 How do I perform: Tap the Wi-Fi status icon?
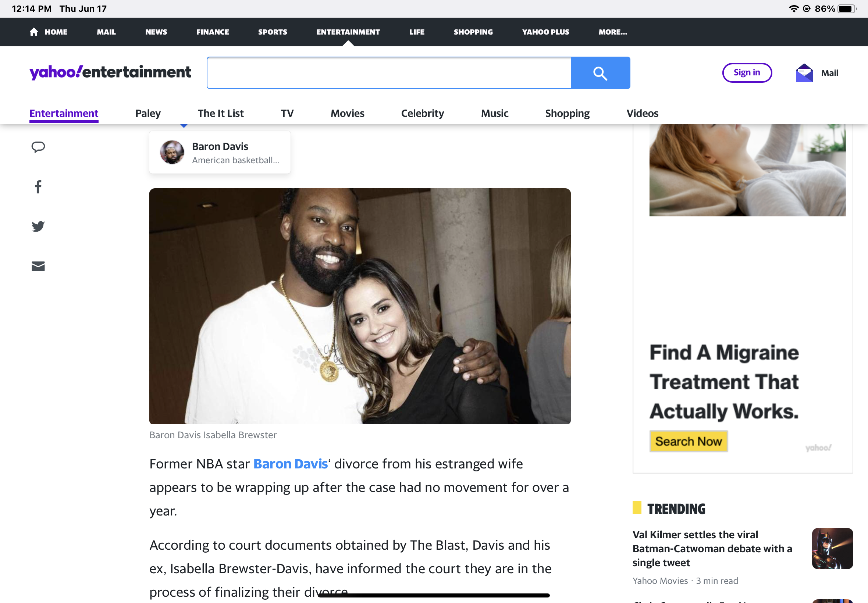(x=794, y=9)
